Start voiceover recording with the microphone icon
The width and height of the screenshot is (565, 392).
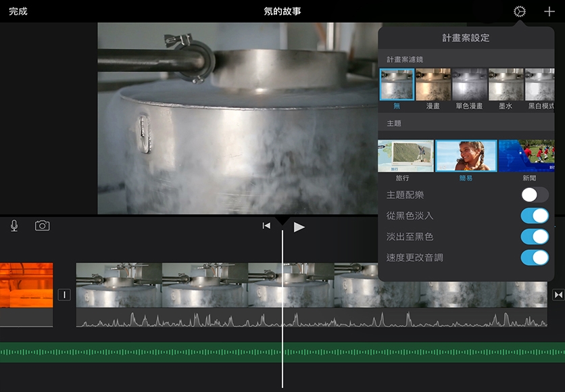click(x=14, y=226)
